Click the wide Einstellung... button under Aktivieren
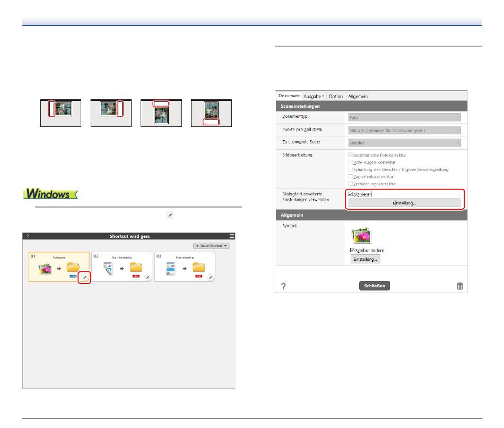504x428 pixels. click(x=404, y=203)
